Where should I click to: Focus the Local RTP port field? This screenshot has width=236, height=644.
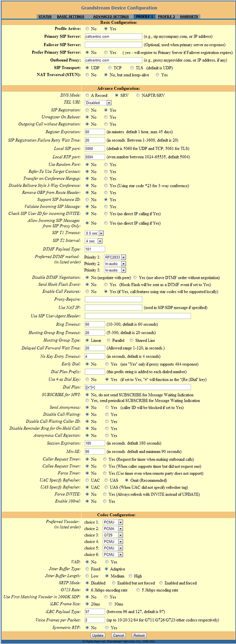(95, 157)
